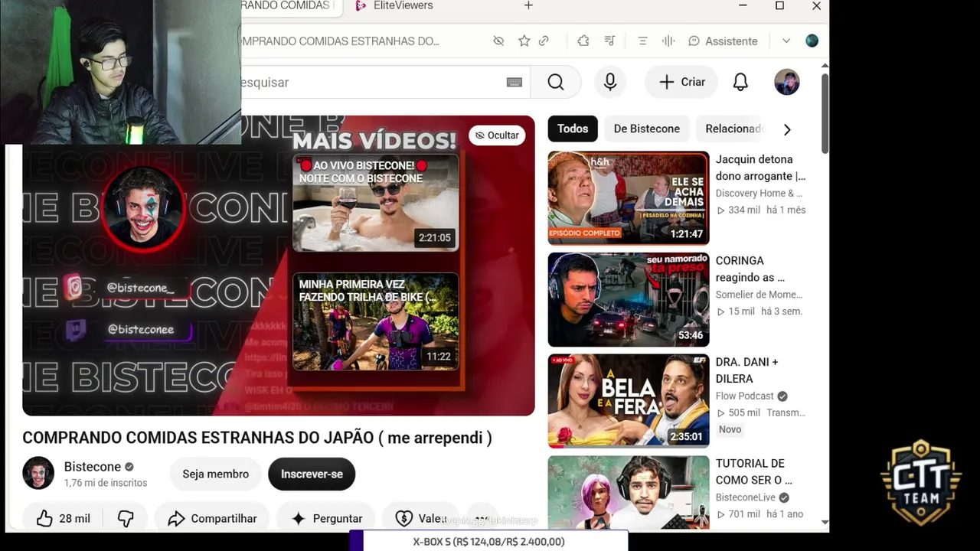Select the Todos filter chip
Viewport: 980px width, 551px height.
click(x=573, y=129)
